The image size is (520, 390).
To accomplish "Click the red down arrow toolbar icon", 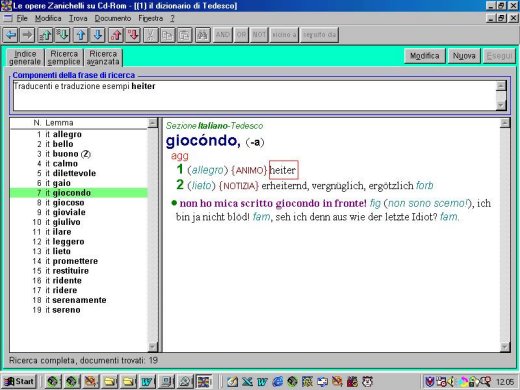I will click(x=133, y=35).
